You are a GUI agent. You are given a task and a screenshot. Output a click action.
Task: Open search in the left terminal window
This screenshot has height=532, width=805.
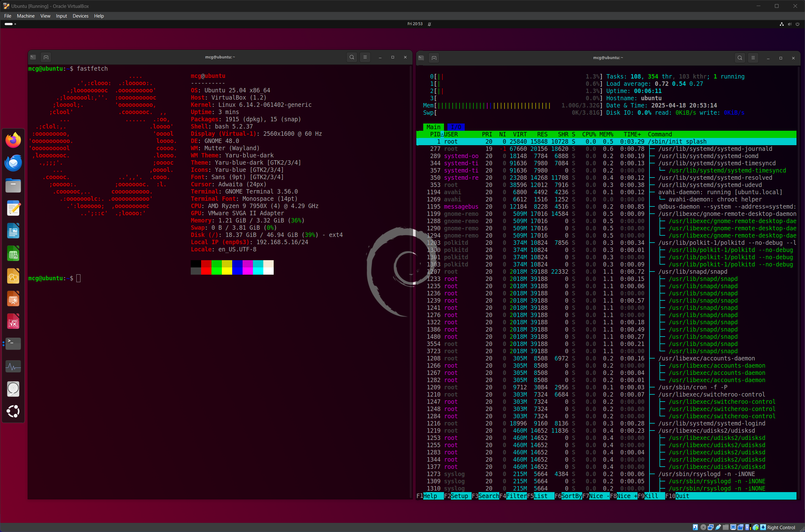point(352,57)
